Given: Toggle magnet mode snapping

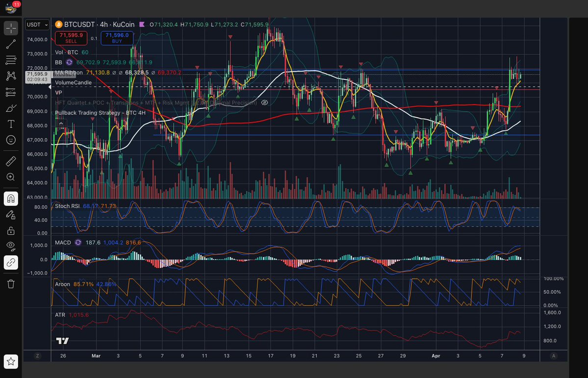Looking at the screenshot, I should (x=11, y=198).
